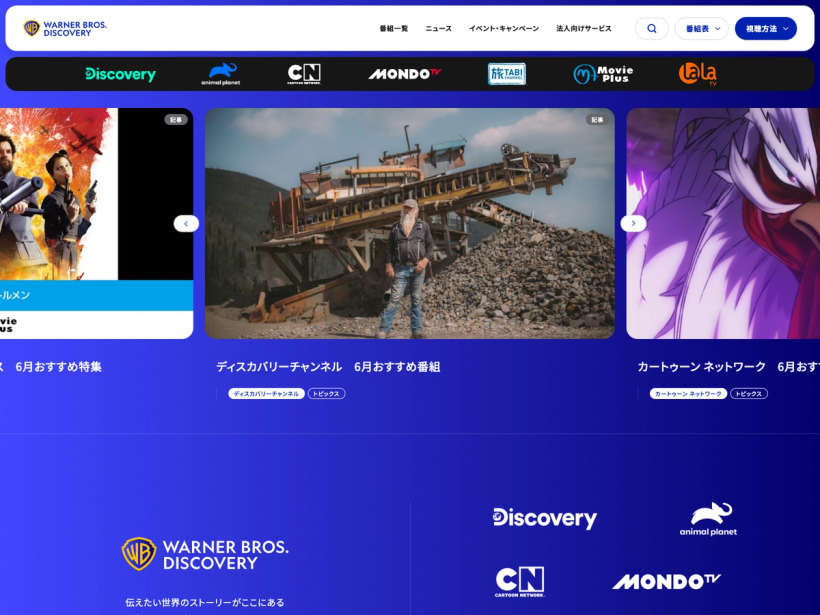
Task: Click the white Discovery logo in footer
Action: click(544, 518)
